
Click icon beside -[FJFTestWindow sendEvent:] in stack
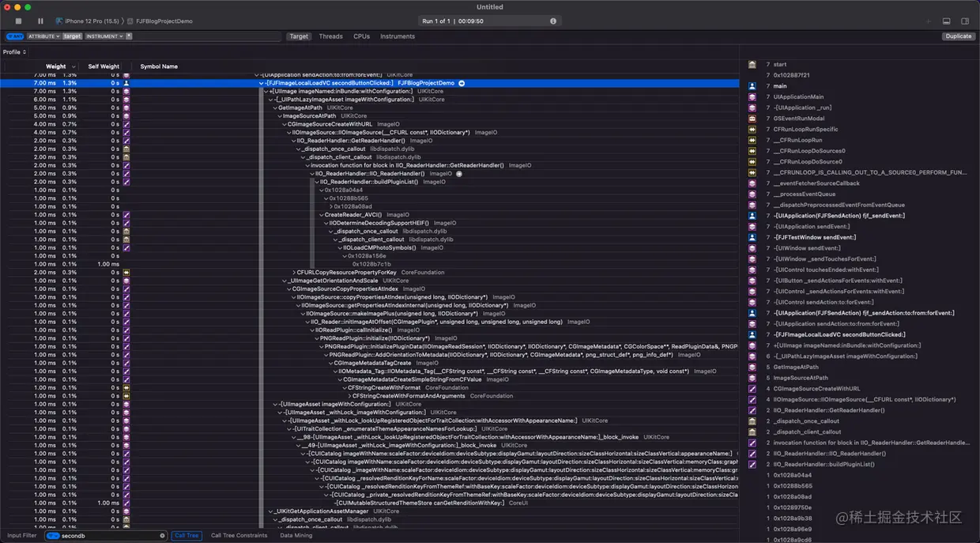pos(752,237)
